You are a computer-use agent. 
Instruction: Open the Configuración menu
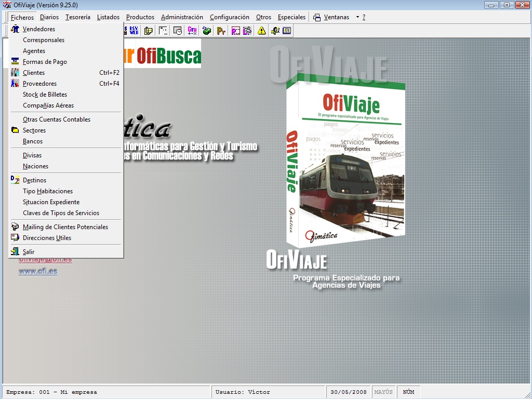(229, 17)
